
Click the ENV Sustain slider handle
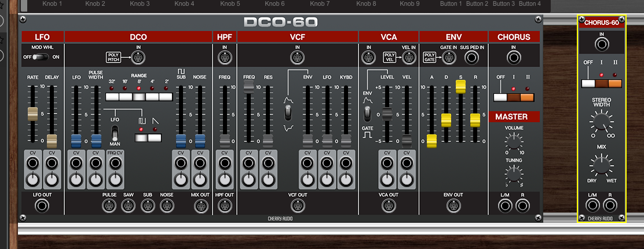tap(461, 87)
